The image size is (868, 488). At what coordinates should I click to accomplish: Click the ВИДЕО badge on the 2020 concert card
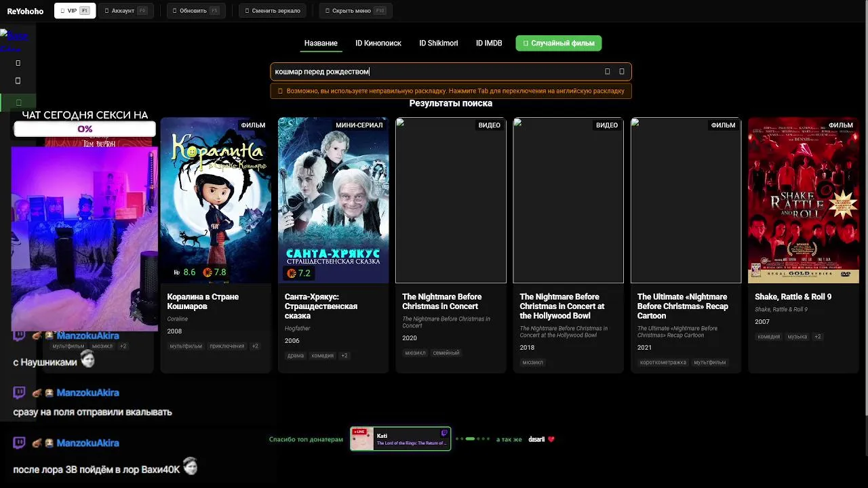[489, 125]
